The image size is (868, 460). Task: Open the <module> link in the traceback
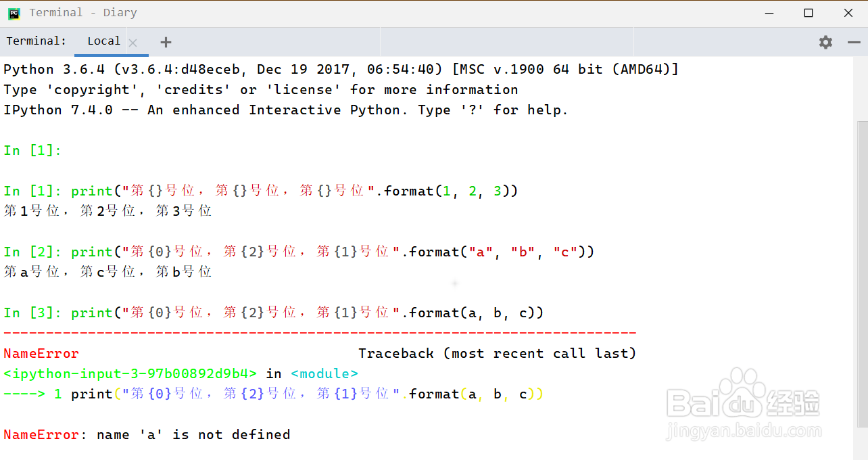[324, 373]
